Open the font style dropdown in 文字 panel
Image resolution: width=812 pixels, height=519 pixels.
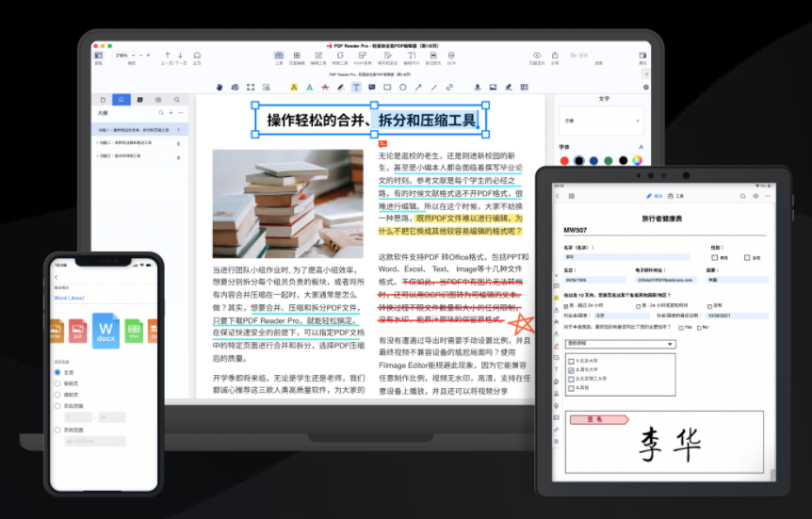point(601,121)
